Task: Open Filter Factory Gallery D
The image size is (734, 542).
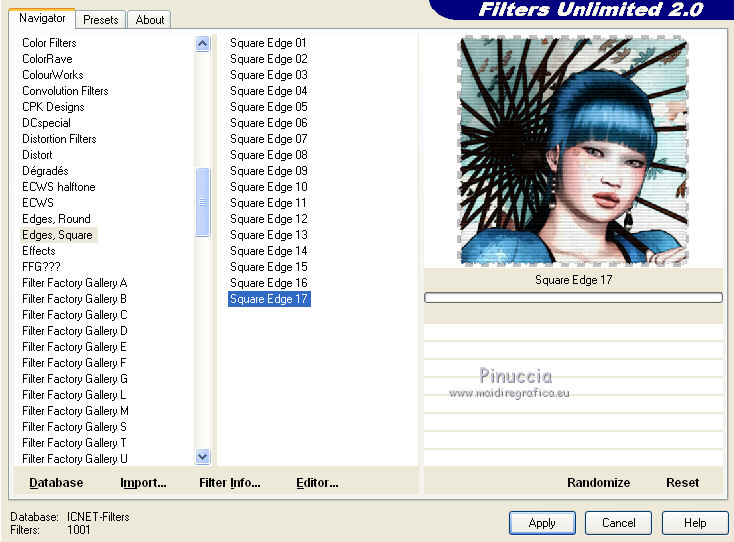Action: (x=75, y=331)
